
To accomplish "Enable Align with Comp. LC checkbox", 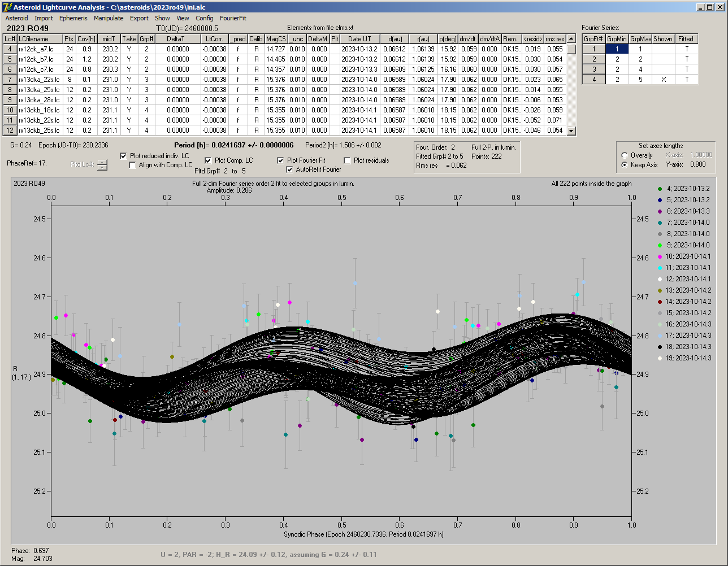I will click(x=132, y=165).
